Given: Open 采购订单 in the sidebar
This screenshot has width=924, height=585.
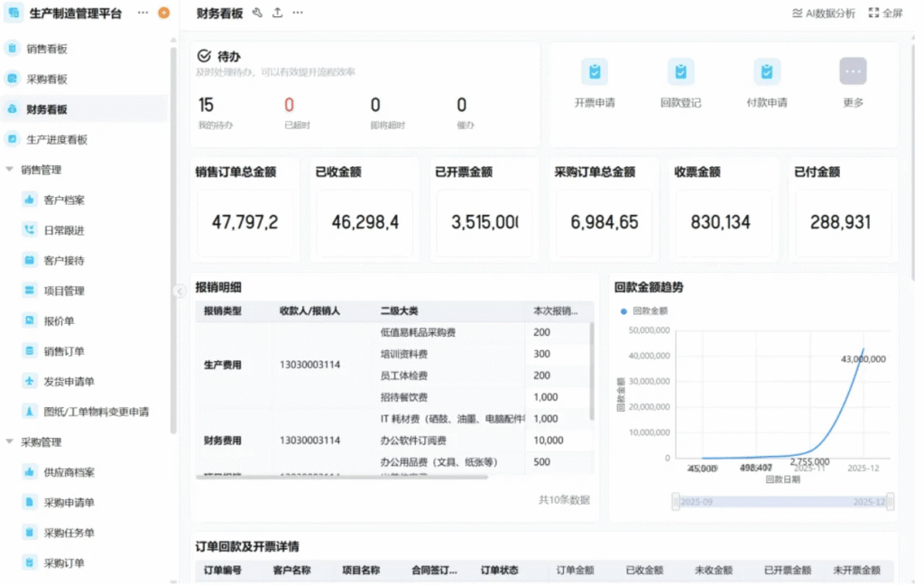Looking at the screenshot, I should point(64,563).
